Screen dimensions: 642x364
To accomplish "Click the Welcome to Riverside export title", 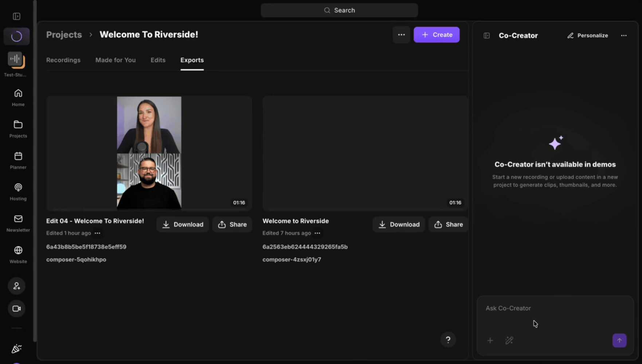I will [295, 221].
